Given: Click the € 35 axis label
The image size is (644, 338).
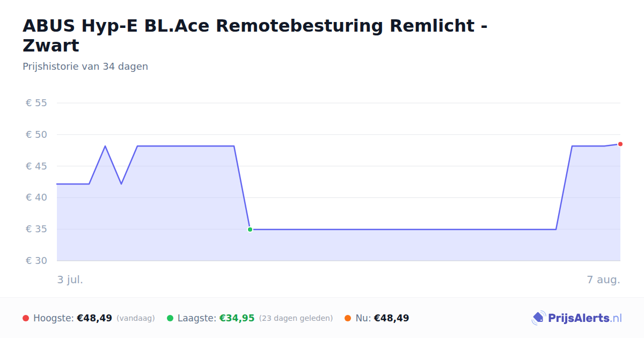Looking at the screenshot, I should 36,229.
